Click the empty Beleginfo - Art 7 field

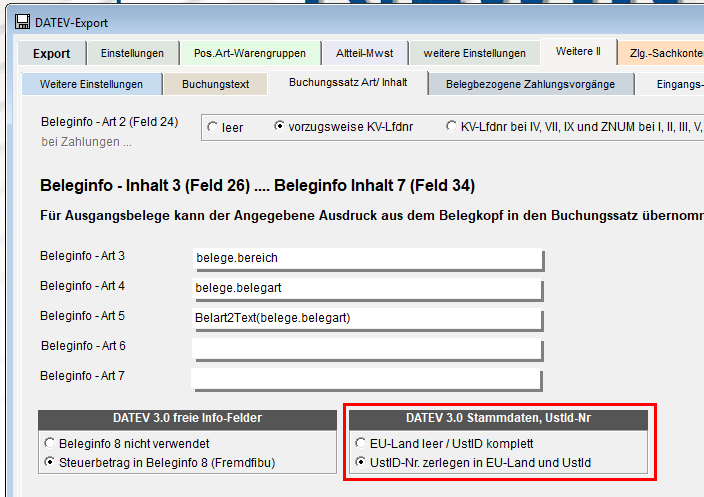(x=366, y=378)
